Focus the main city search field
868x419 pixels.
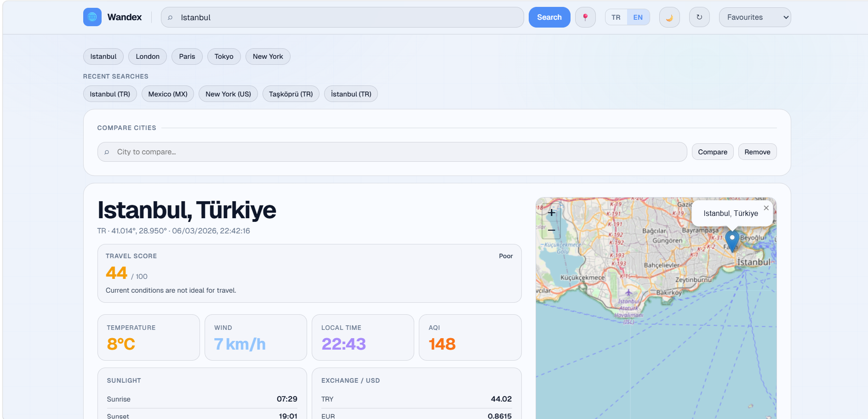[343, 17]
